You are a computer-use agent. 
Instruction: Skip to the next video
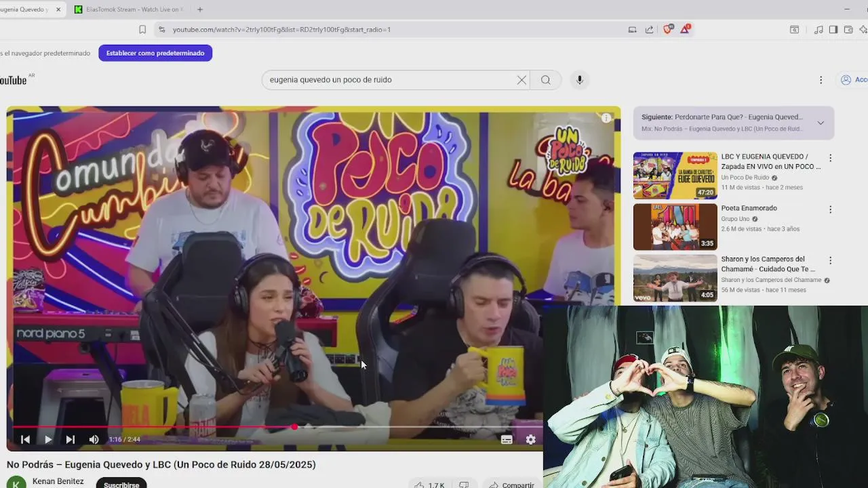(x=70, y=439)
